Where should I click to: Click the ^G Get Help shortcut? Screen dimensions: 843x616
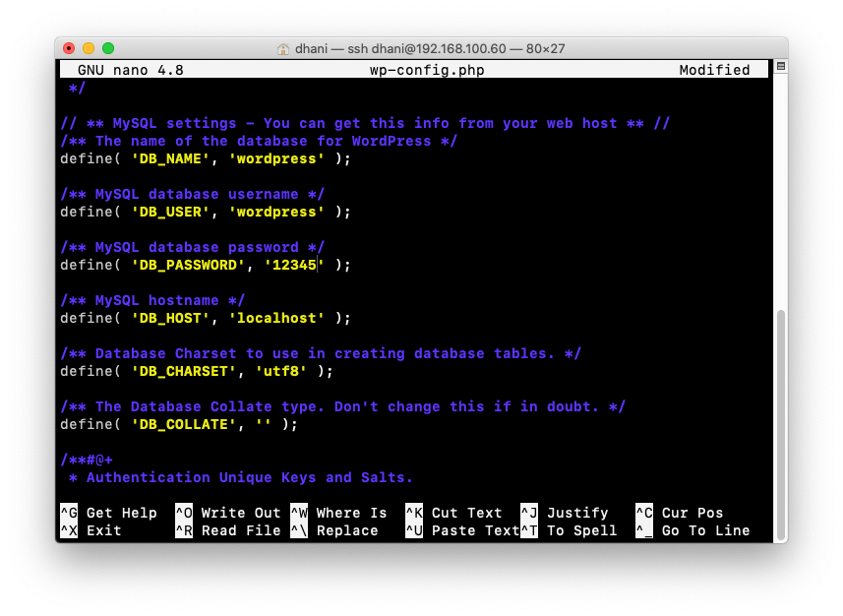108,513
